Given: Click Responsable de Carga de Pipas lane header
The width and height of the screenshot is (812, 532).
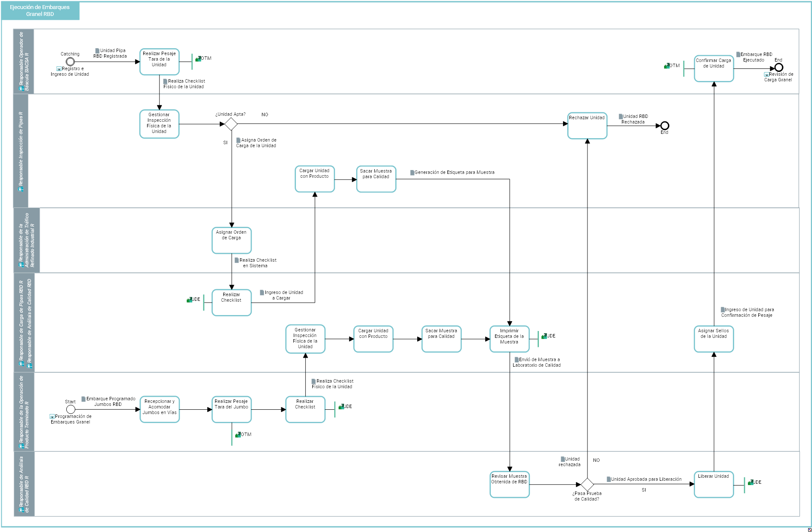Looking at the screenshot, I should point(24,323).
